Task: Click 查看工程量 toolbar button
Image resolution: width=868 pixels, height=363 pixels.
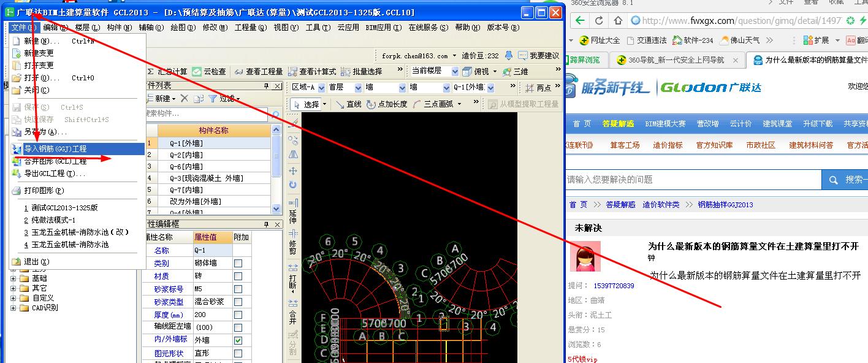Action: click(259, 72)
